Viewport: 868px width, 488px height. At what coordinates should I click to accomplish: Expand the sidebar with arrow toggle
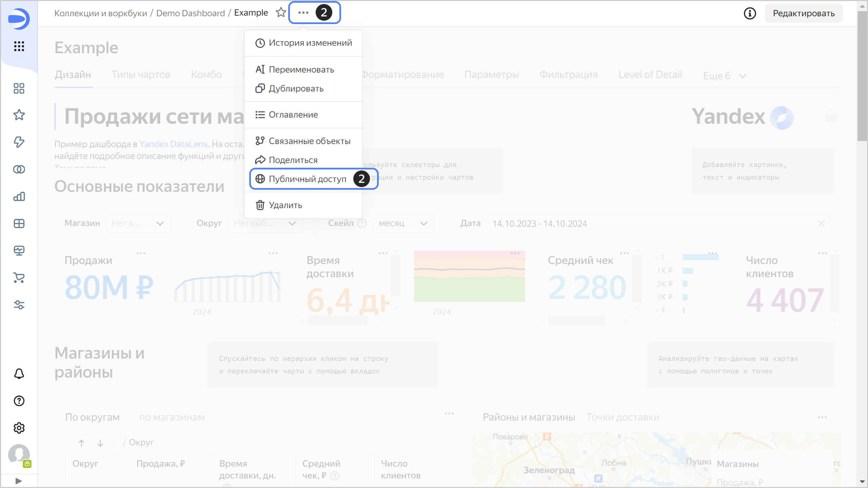pos(19,481)
